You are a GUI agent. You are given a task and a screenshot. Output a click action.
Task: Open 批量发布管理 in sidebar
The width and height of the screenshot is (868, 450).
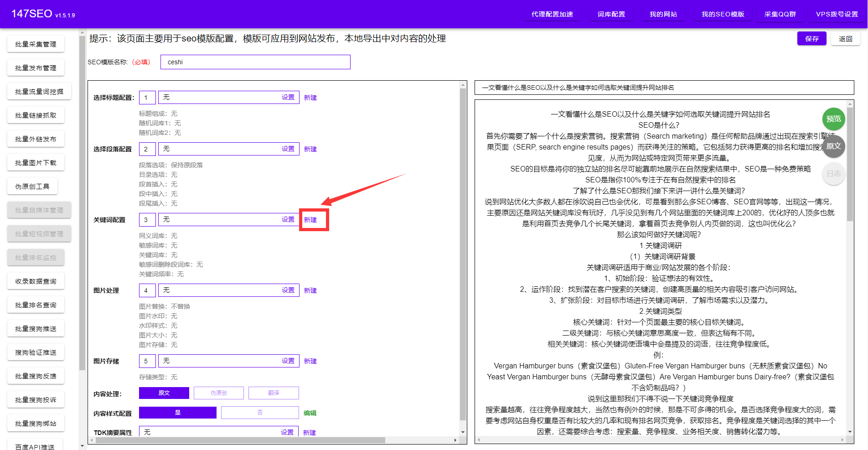pos(36,68)
